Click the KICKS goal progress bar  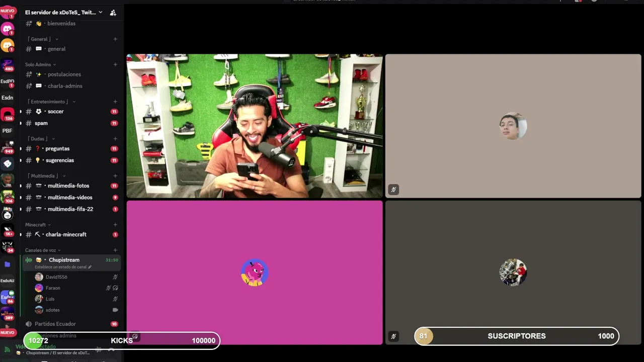point(122,340)
